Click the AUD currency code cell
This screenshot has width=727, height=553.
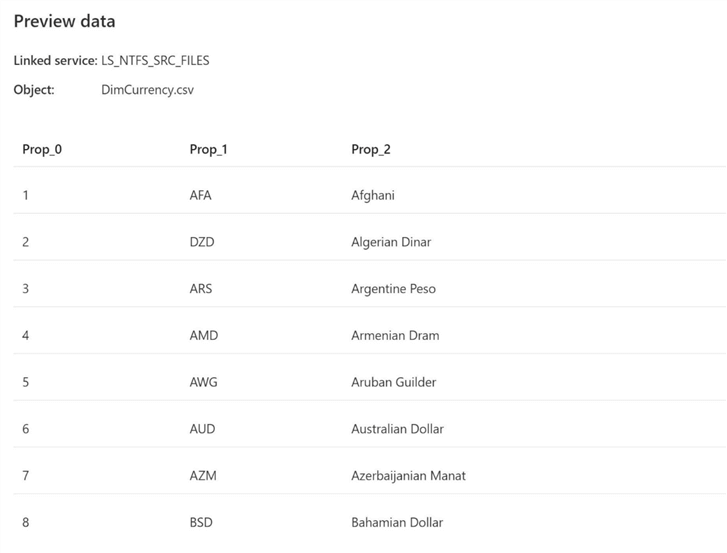(202, 429)
